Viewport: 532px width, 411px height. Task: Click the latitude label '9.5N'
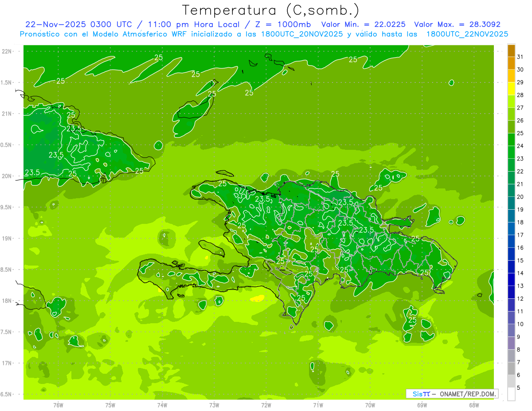(6, 207)
